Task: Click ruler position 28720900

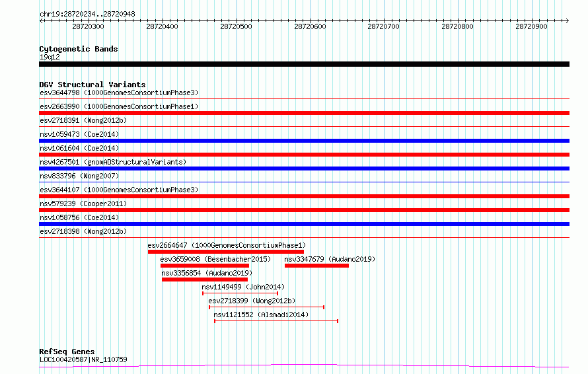Action: pyautogui.click(x=531, y=26)
